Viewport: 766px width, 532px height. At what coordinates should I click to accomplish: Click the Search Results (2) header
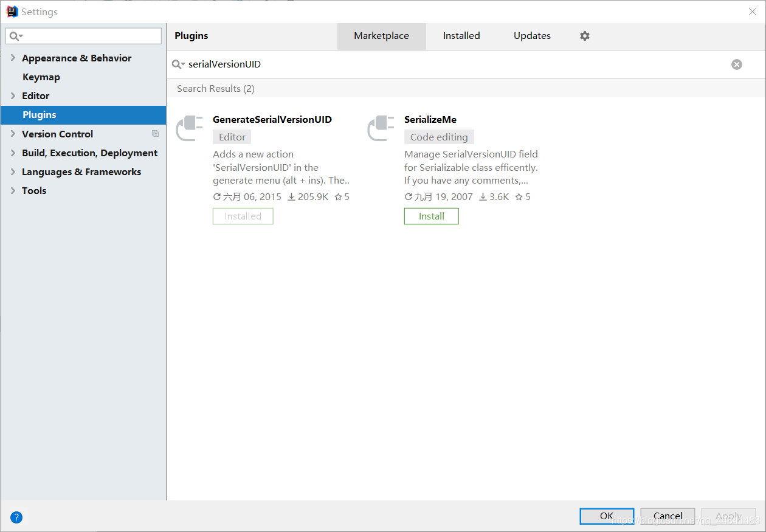pyautogui.click(x=216, y=88)
